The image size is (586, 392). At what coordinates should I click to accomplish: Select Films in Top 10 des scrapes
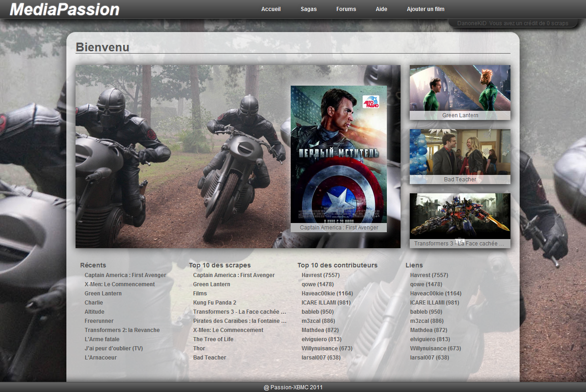pos(200,294)
